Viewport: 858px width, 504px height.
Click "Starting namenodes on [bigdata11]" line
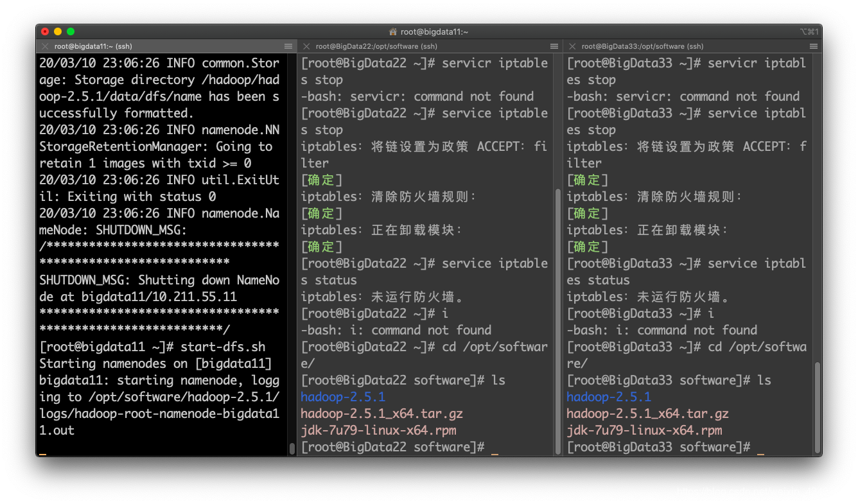click(156, 363)
